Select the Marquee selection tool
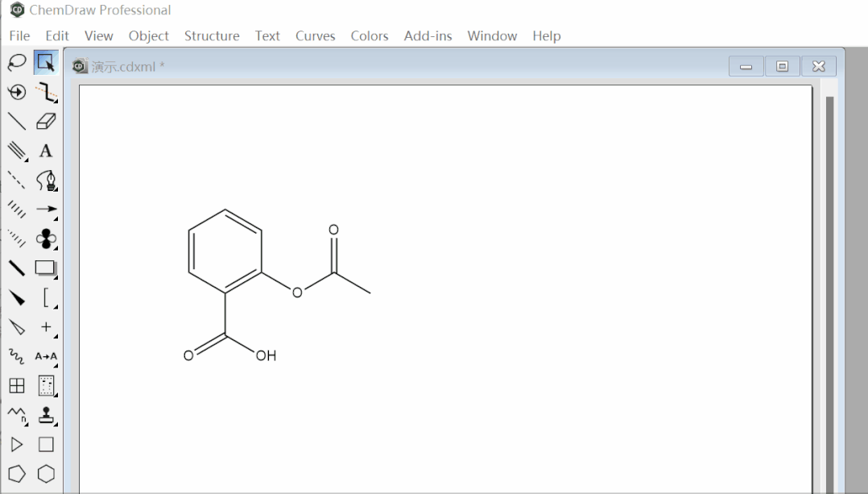868x494 pixels. pyautogui.click(x=46, y=62)
